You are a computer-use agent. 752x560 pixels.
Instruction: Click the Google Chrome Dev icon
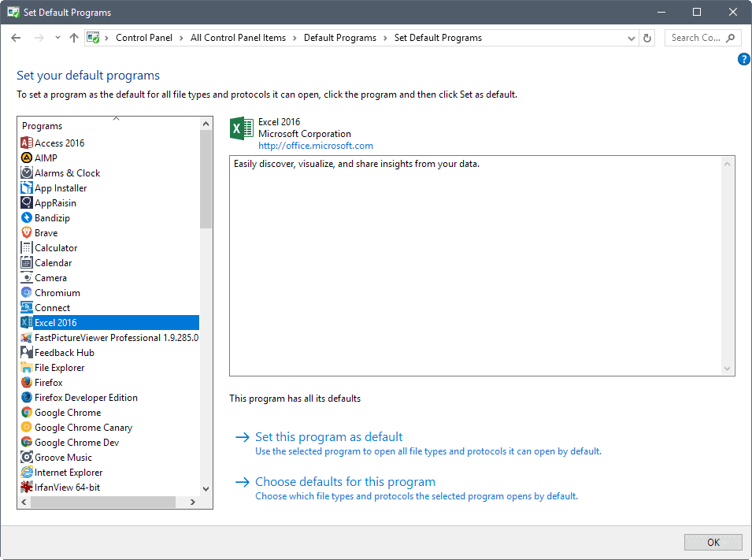click(x=27, y=442)
